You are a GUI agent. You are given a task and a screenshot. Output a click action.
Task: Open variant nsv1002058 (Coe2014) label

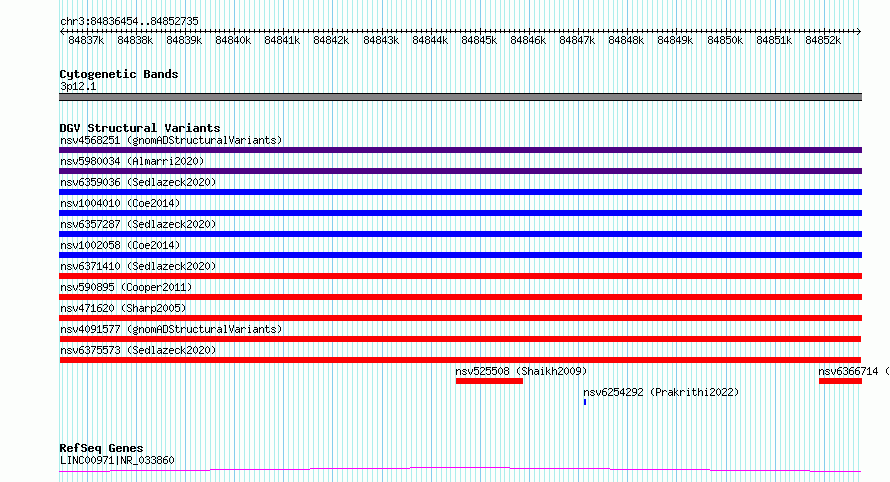click(x=120, y=245)
